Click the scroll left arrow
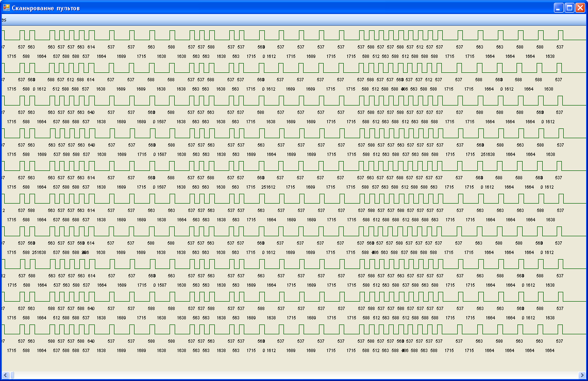Viewport: 588px width, 381px height. (x=6, y=375)
